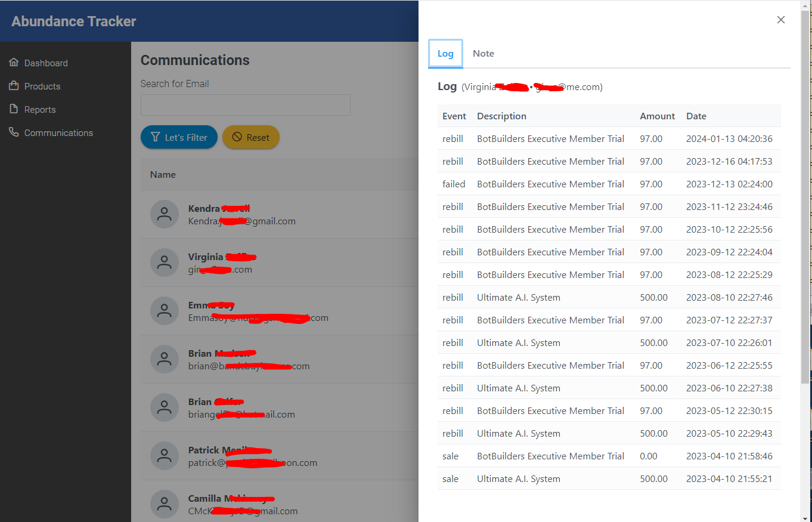Select date 2023-08-12 22:25:29
812x522 pixels.
[729, 275]
